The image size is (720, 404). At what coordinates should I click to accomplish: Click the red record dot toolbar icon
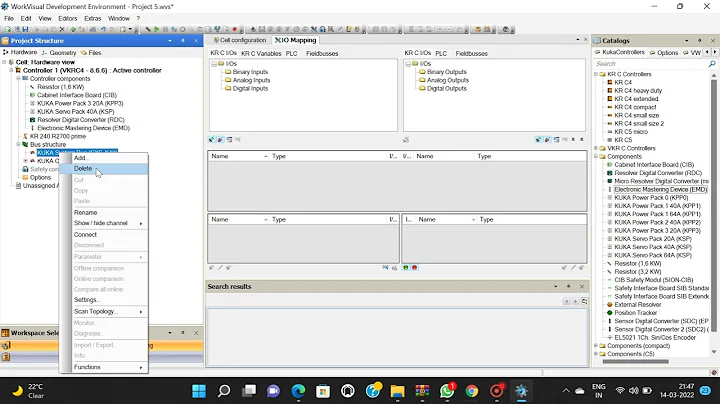[x=235, y=29]
